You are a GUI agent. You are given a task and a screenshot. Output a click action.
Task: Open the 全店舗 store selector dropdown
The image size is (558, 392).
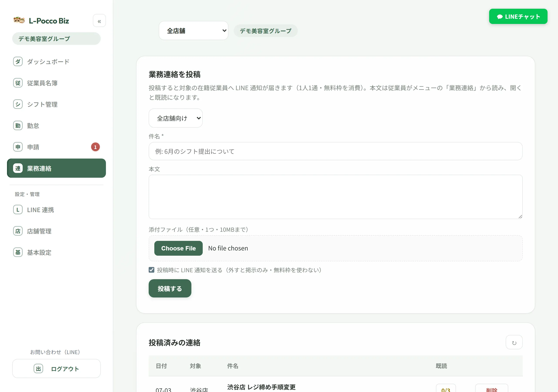coord(194,31)
